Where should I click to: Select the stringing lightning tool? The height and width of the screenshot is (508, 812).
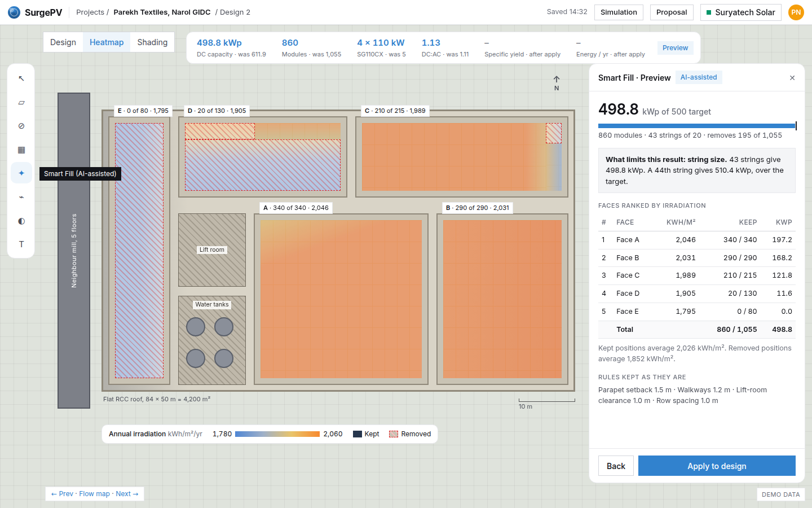coord(21,197)
